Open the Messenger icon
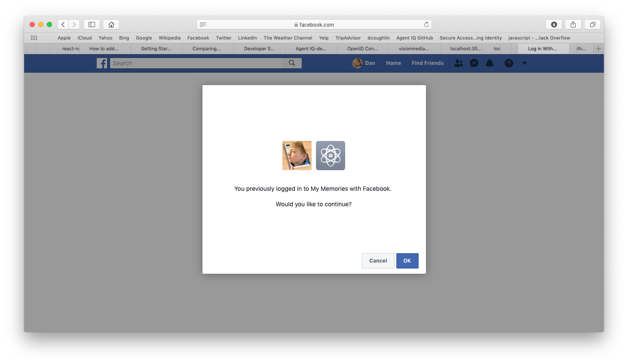This screenshot has height=364, width=628. coord(474,63)
